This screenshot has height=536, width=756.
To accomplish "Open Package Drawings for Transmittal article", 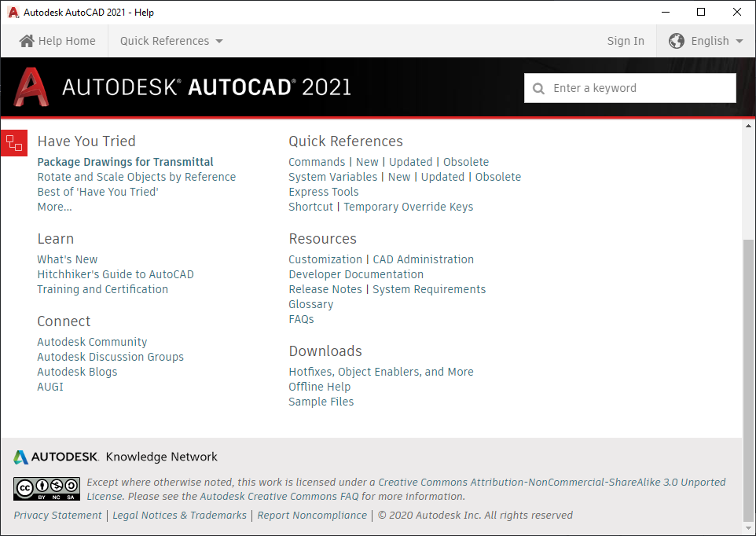I will click(x=126, y=162).
